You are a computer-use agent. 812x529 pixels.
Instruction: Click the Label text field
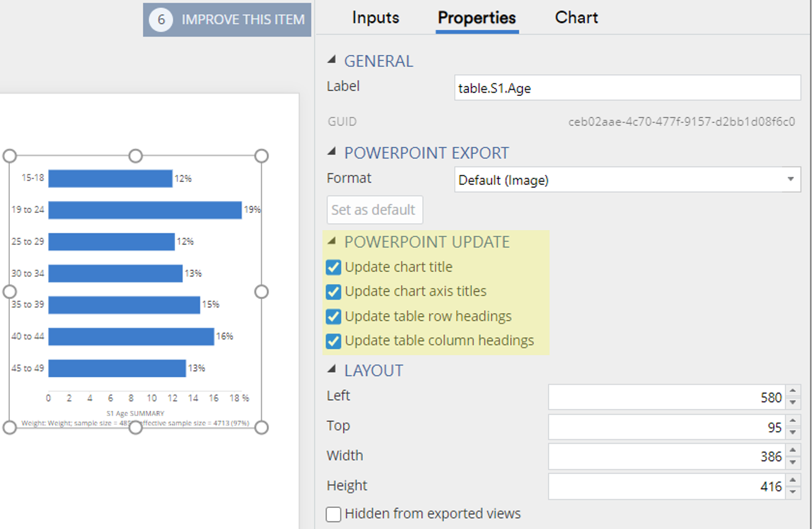coord(626,88)
